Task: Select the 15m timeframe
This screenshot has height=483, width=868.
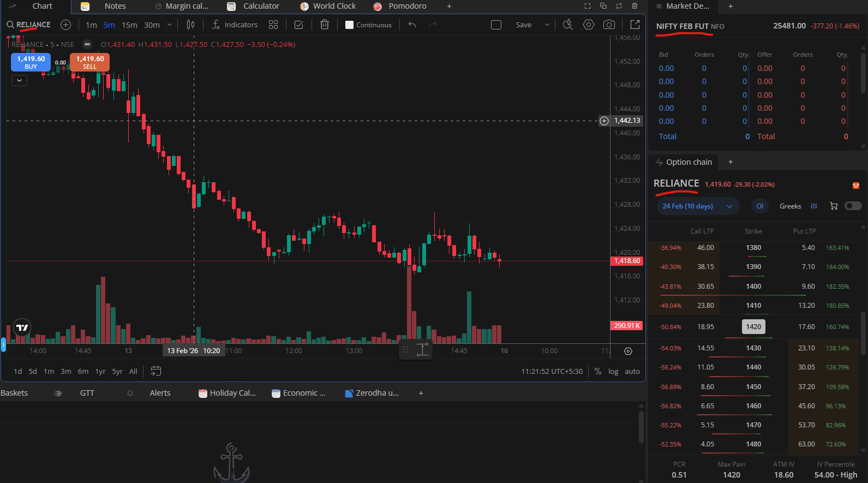Action: (x=129, y=25)
